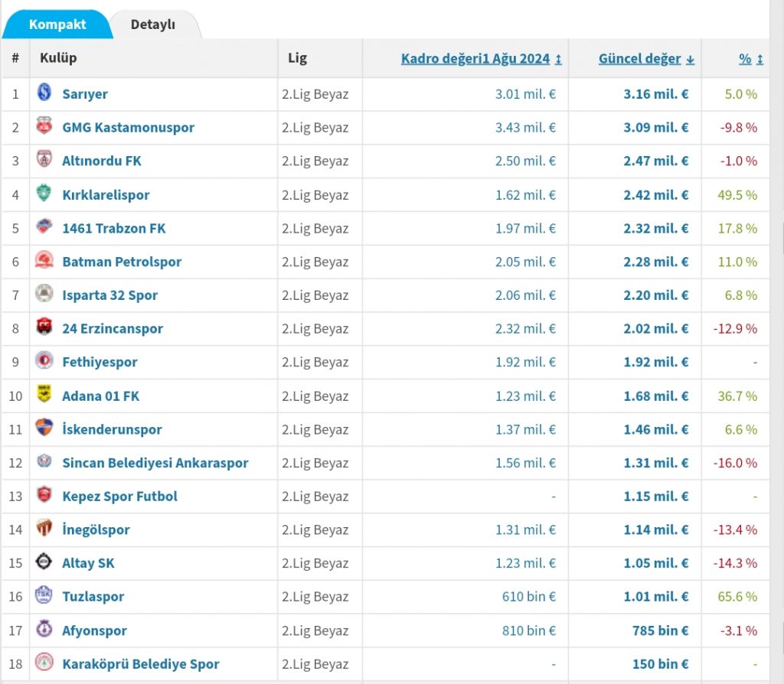Click the Altınordu FK crest icon
Viewport: 784px width, 684px height.
pyautogui.click(x=44, y=159)
